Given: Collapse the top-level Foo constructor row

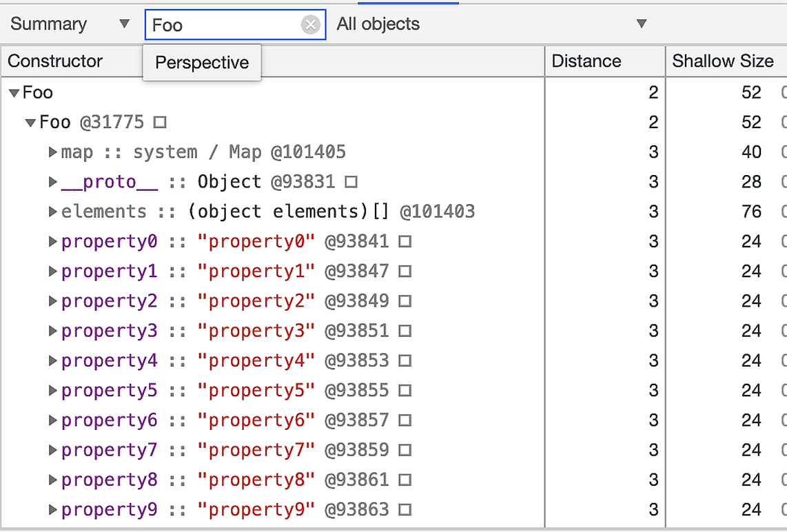Looking at the screenshot, I should 14,93.
